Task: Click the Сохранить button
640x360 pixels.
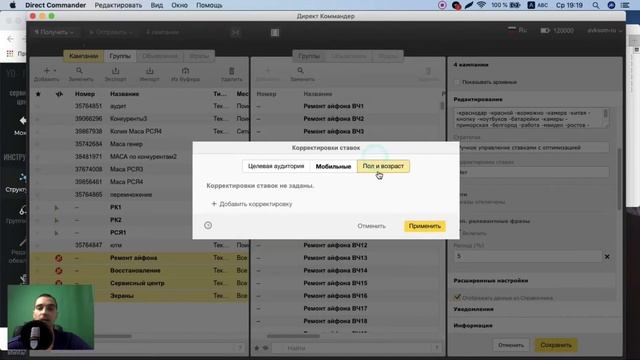Action: point(556,345)
